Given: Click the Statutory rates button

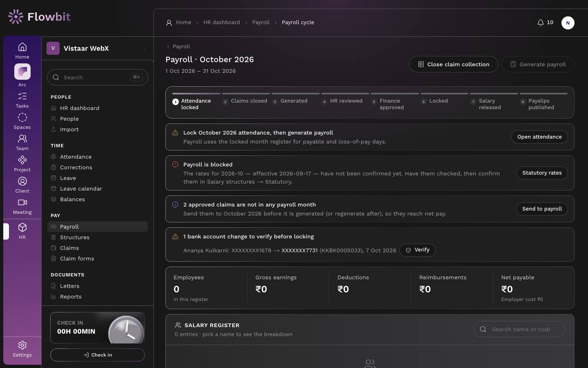Looking at the screenshot, I should [542, 173].
